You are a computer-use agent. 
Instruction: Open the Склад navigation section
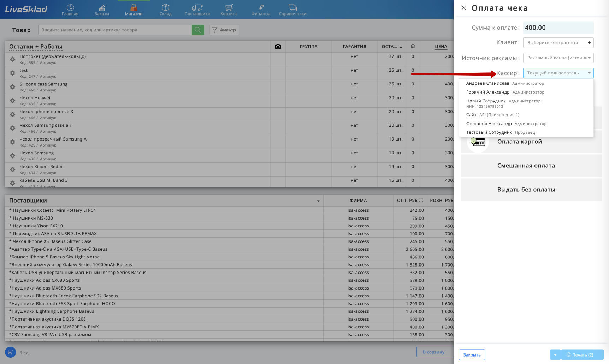(165, 10)
